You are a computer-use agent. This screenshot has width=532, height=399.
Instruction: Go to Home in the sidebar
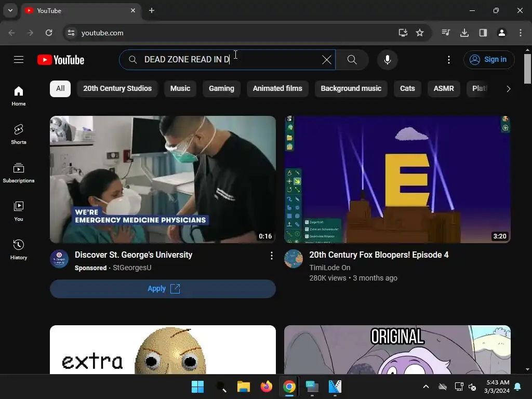tap(19, 96)
